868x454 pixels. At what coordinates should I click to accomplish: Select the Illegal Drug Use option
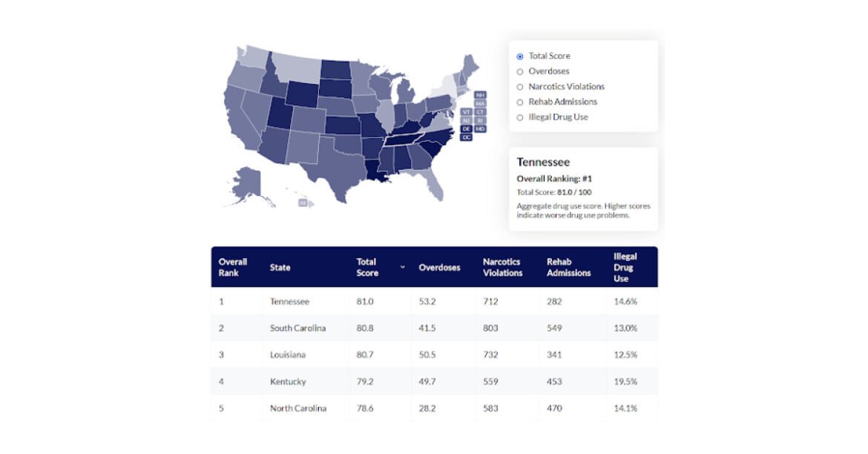tap(520, 117)
